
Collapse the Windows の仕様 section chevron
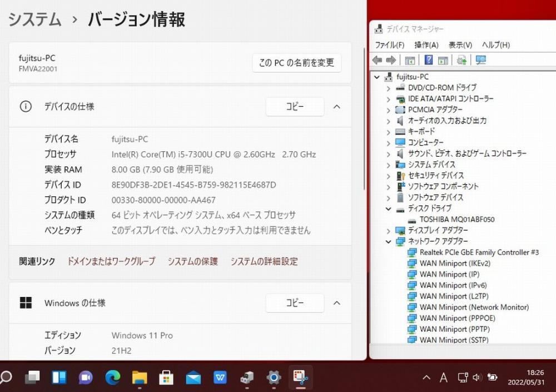tap(337, 303)
